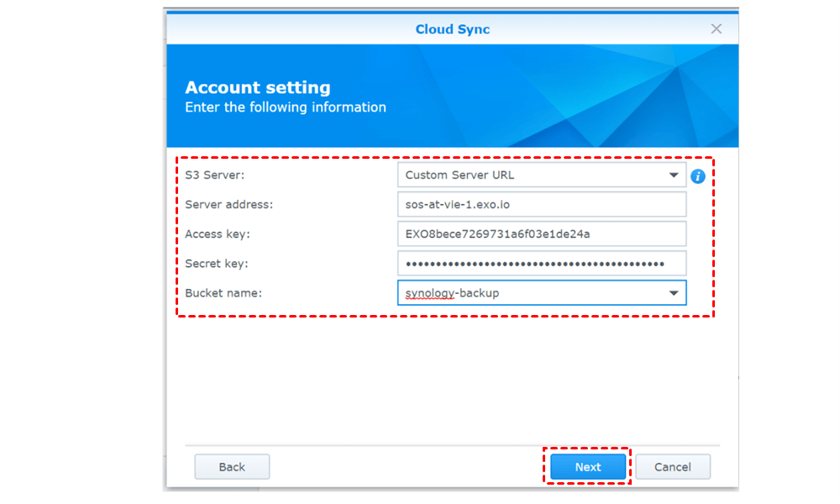Cancel the account setup

click(x=673, y=467)
